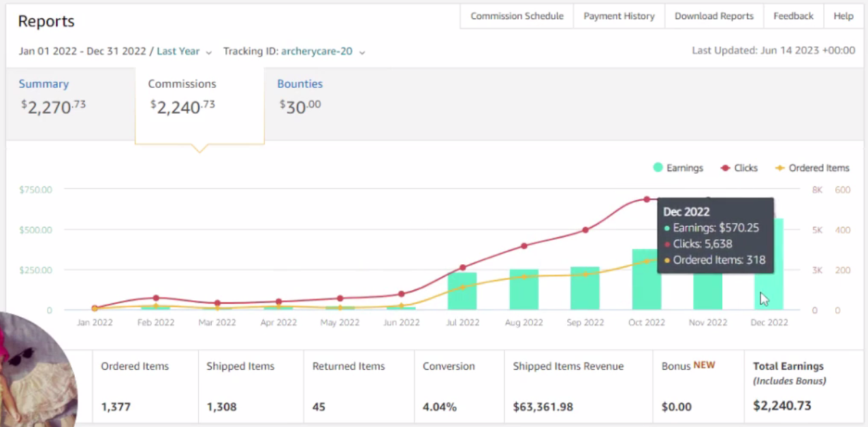This screenshot has height=427, width=868.
Task: Click the Bonus value $0.00
Action: (x=677, y=407)
